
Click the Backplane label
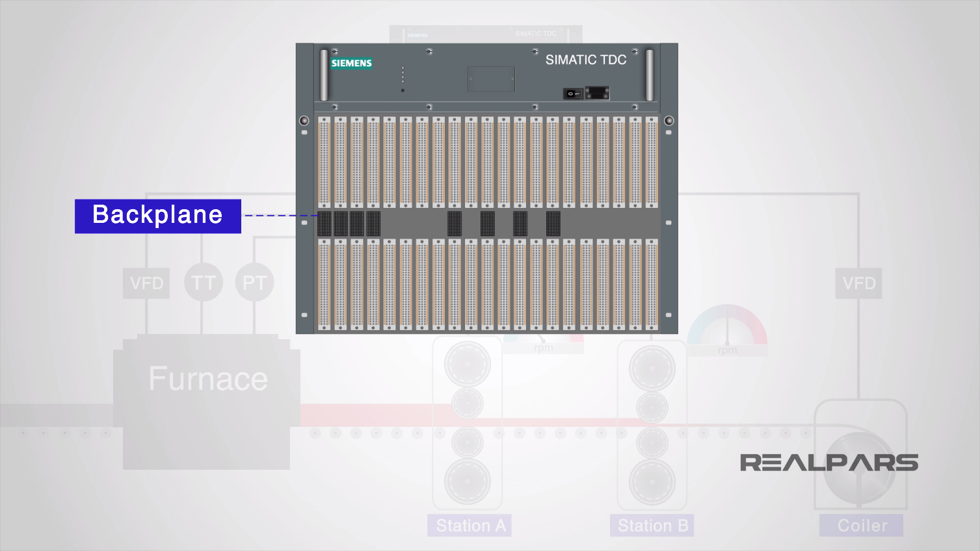point(157,214)
